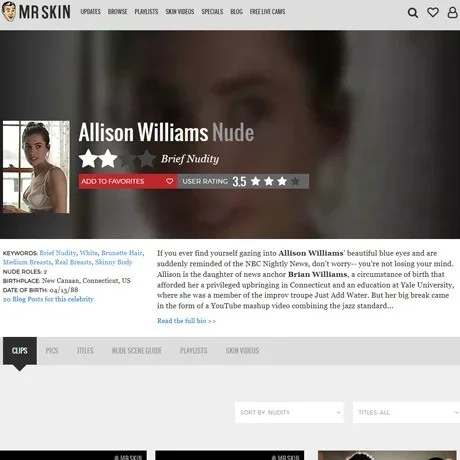Open the Specials menu item
The image size is (460, 460).
point(212,12)
